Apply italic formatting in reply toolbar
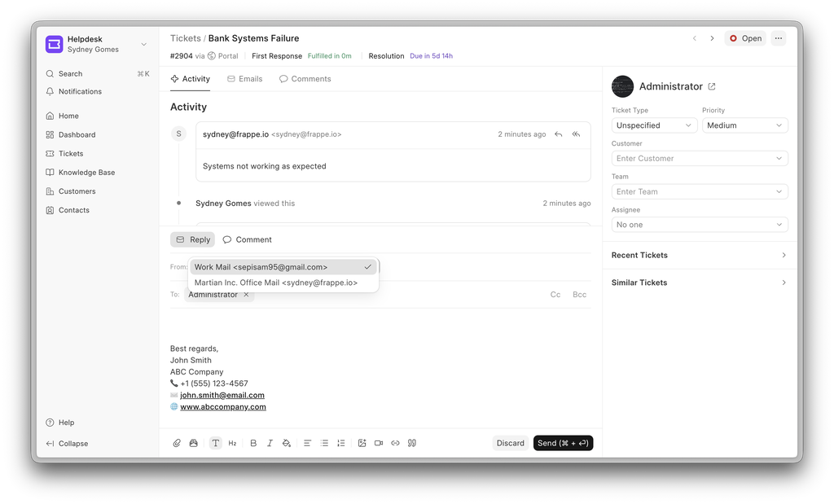Screen dimensions: 834x504 click(x=270, y=443)
